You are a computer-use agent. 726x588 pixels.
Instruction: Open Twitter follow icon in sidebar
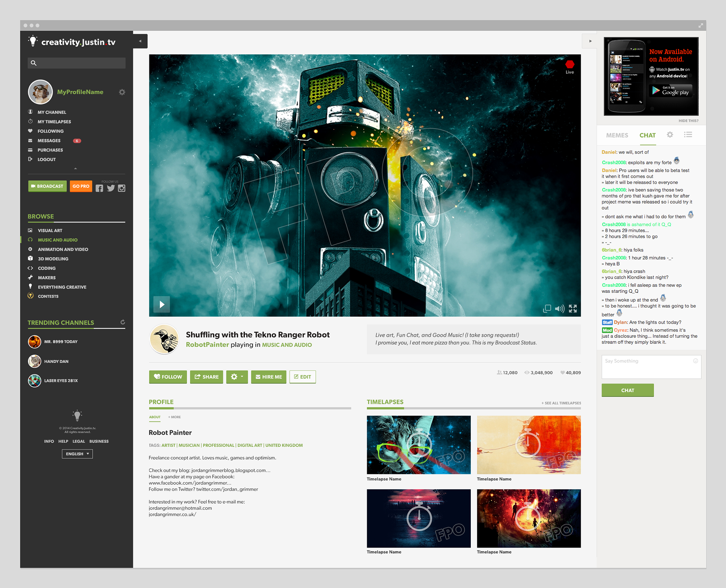tap(111, 188)
